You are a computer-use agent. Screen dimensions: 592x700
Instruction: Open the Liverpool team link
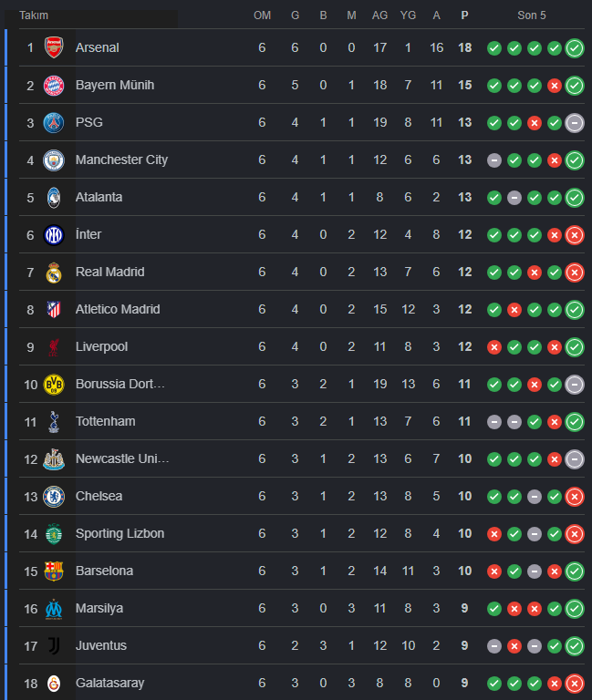tap(101, 346)
